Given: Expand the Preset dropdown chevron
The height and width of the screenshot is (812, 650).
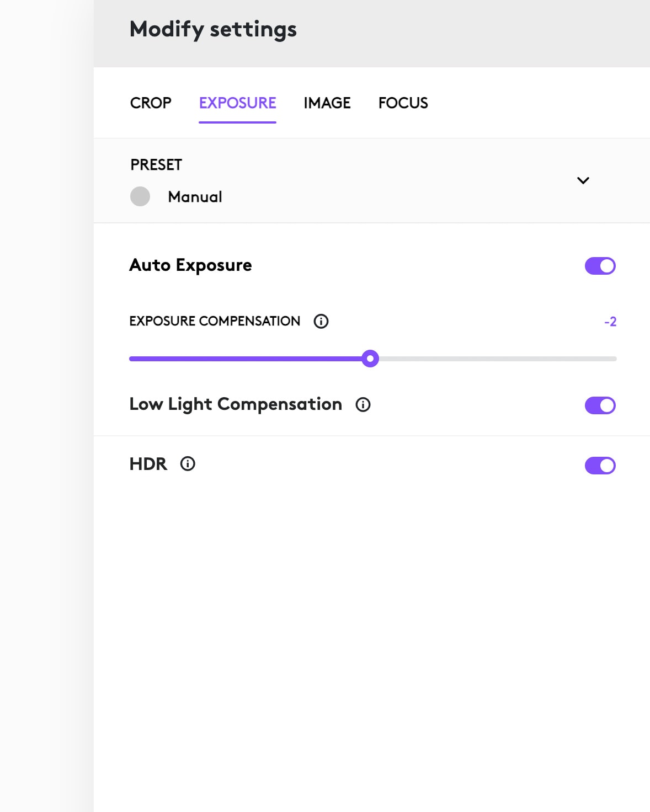Looking at the screenshot, I should click(583, 180).
